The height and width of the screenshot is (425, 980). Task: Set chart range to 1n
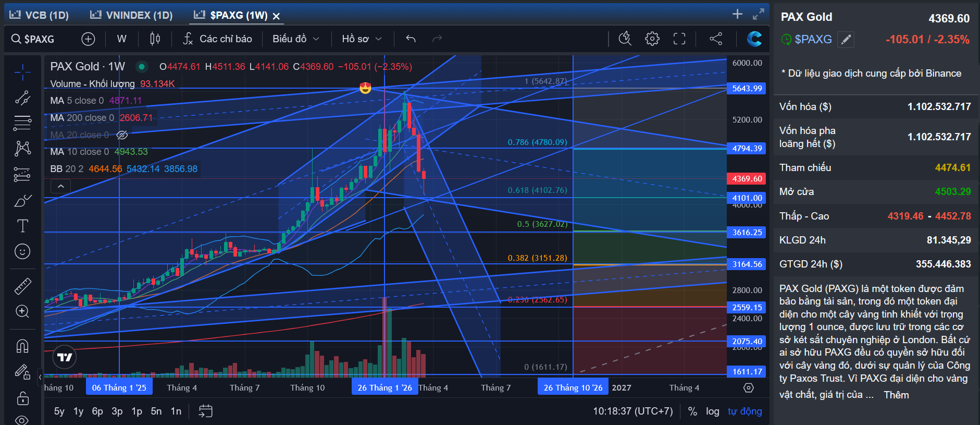pyautogui.click(x=176, y=411)
